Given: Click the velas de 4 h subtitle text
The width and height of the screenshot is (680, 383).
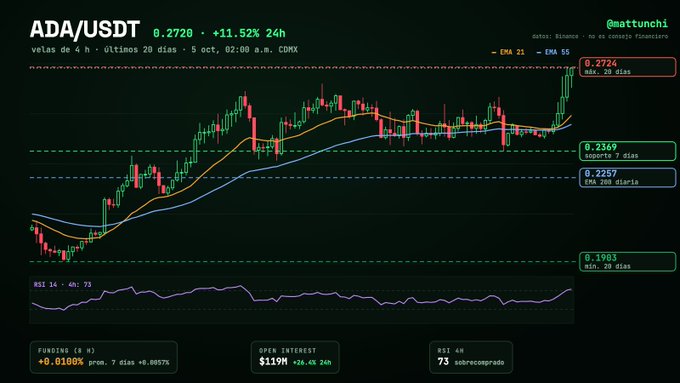Looking at the screenshot, I should (x=164, y=50).
